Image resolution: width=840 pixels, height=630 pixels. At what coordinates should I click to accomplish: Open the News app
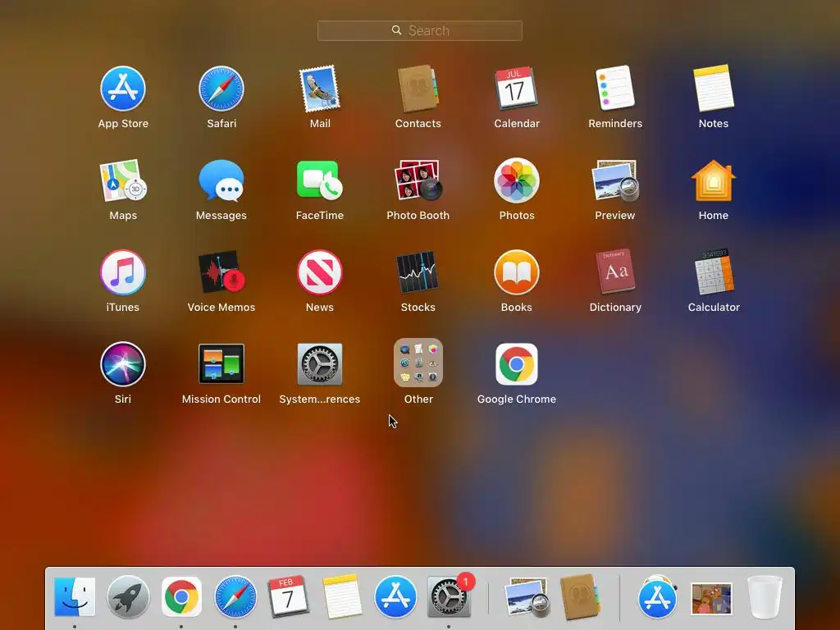[x=320, y=272]
